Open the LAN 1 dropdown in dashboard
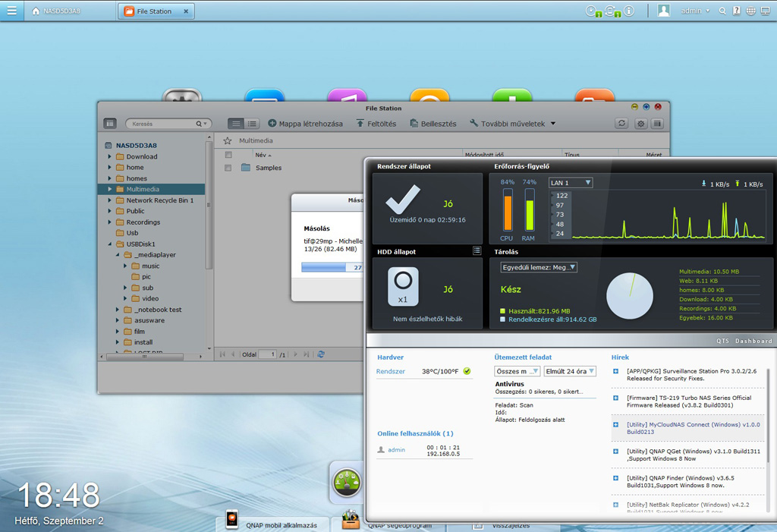Viewport: 777px width, 532px height. point(571,183)
